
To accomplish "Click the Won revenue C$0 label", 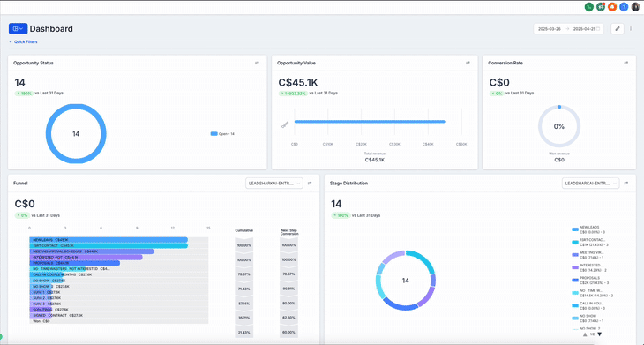I will 559,157.
